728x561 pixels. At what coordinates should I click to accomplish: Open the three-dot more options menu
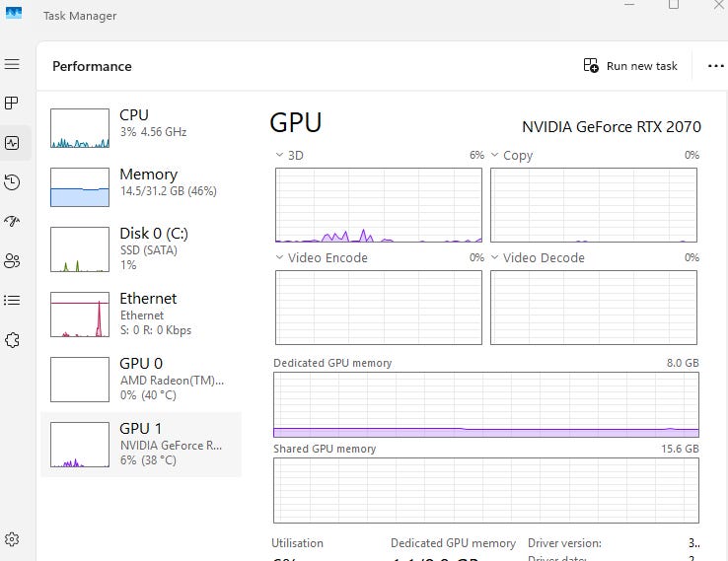[x=715, y=66]
